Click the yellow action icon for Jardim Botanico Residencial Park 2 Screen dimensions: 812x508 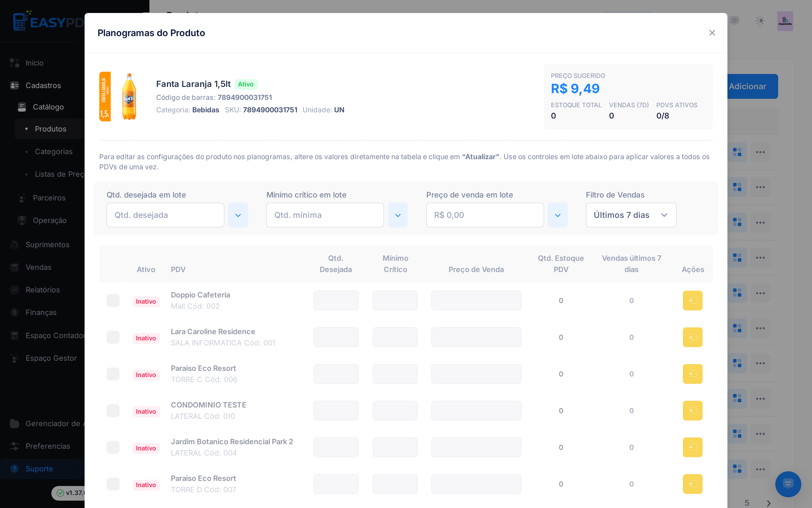pos(692,447)
